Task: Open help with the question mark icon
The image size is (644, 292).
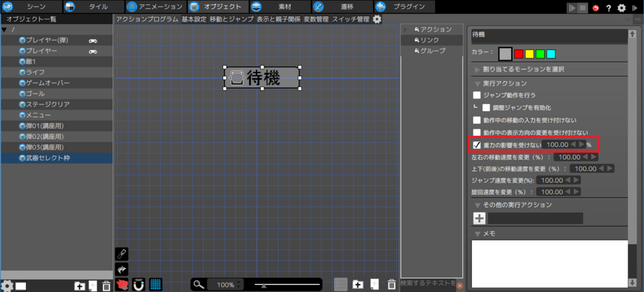Action: pos(609,8)
